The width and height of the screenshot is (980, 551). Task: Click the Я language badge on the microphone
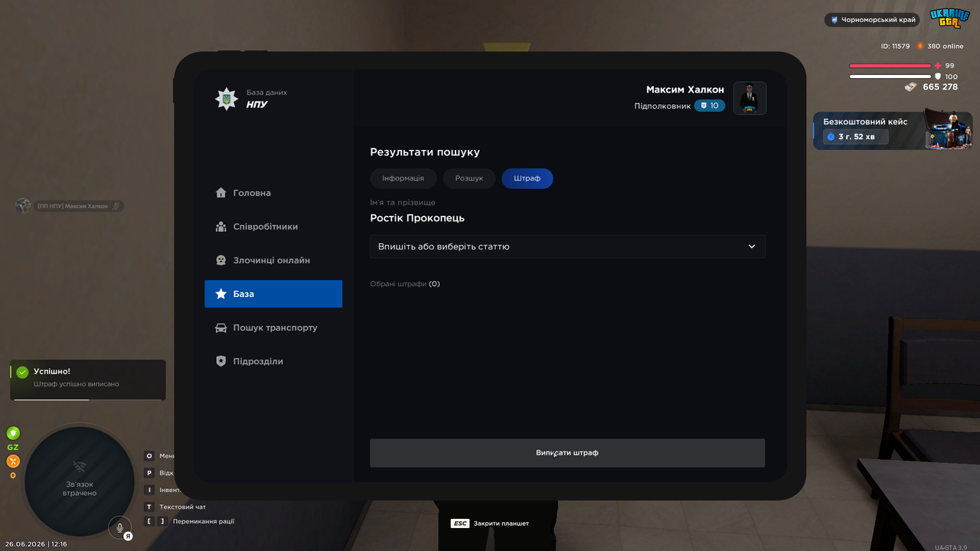[x=128, y=536]
